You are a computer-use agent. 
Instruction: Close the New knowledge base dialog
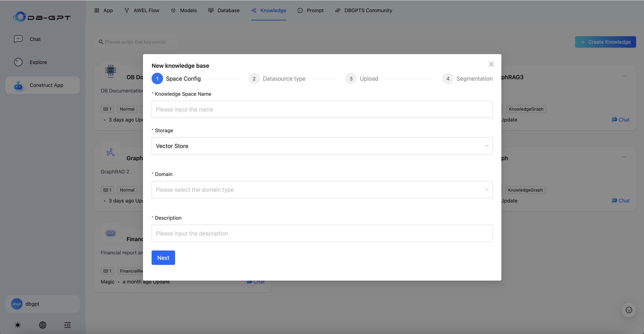[x=491, y=64]
